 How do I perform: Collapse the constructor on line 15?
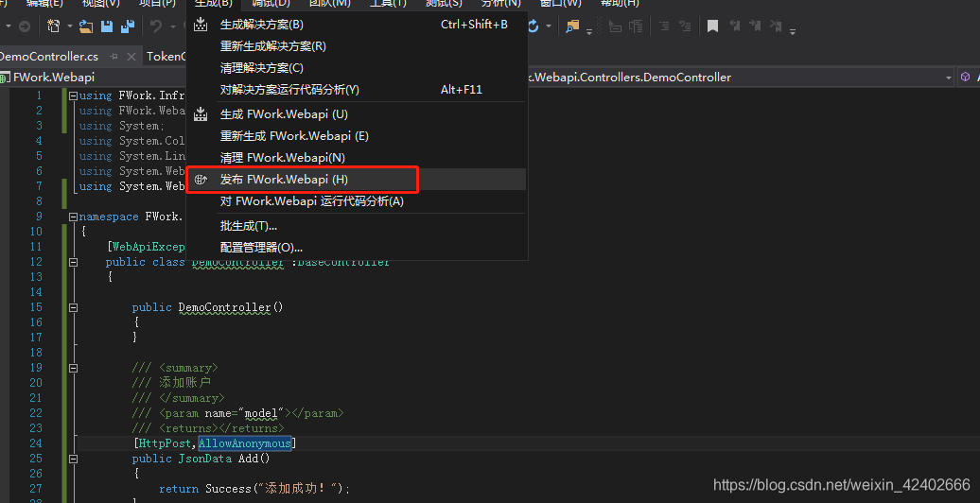[73, 307]
